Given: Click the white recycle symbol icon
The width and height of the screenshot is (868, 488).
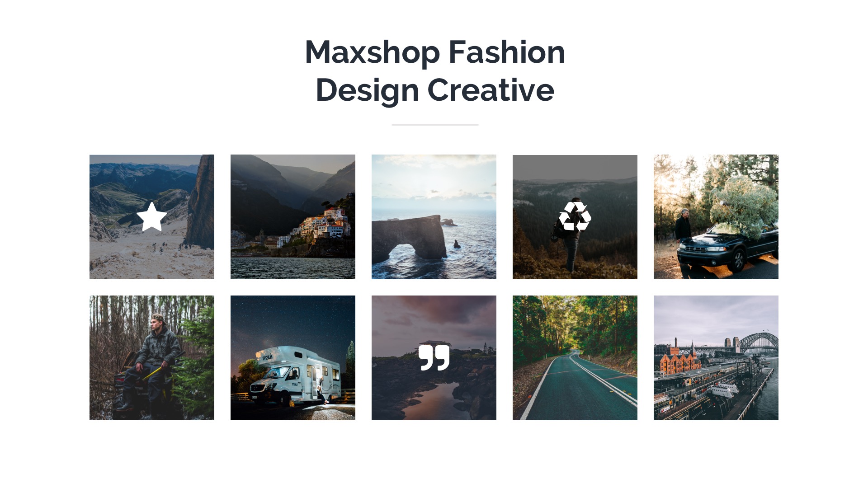Looking at the screenshot, I should pos(575,216).
